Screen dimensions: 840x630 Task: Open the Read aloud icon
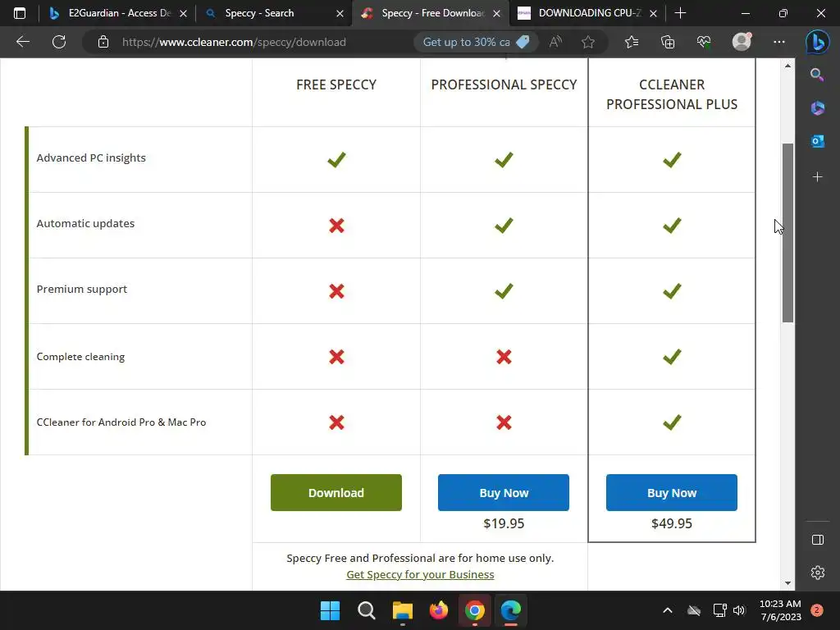(555, 42)
